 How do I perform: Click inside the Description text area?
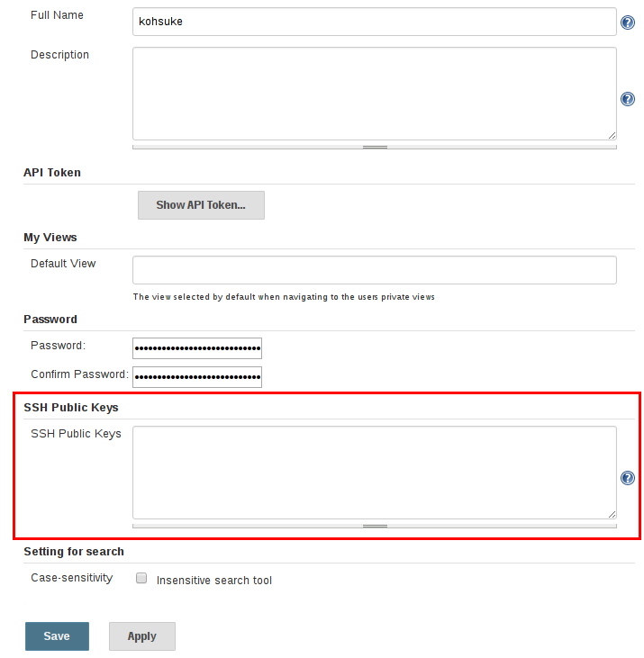click(374, 94)
